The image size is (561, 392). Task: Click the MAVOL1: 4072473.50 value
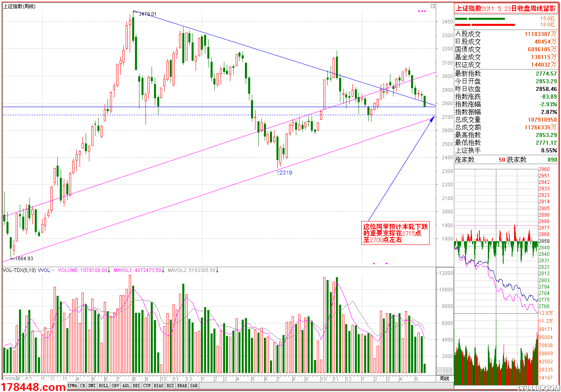pyautogui.click(x=137, y=270)
